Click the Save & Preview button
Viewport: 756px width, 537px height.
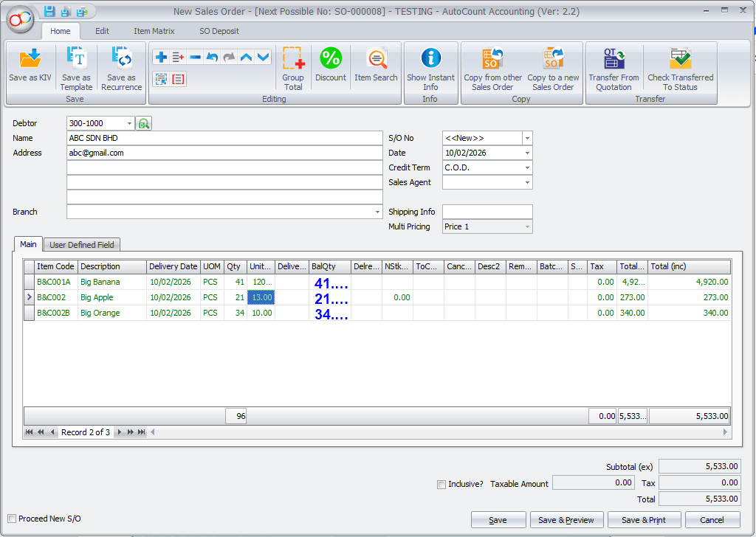[x=566, y=519]
